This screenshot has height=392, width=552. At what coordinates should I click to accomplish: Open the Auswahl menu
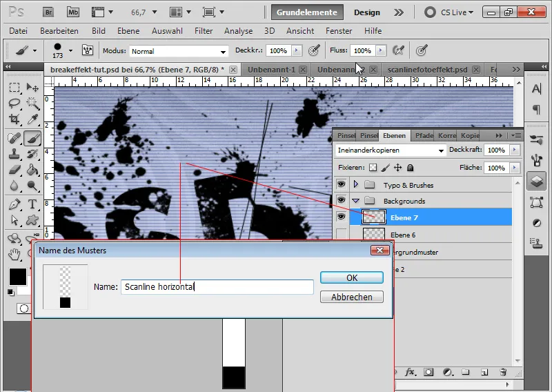167,31
